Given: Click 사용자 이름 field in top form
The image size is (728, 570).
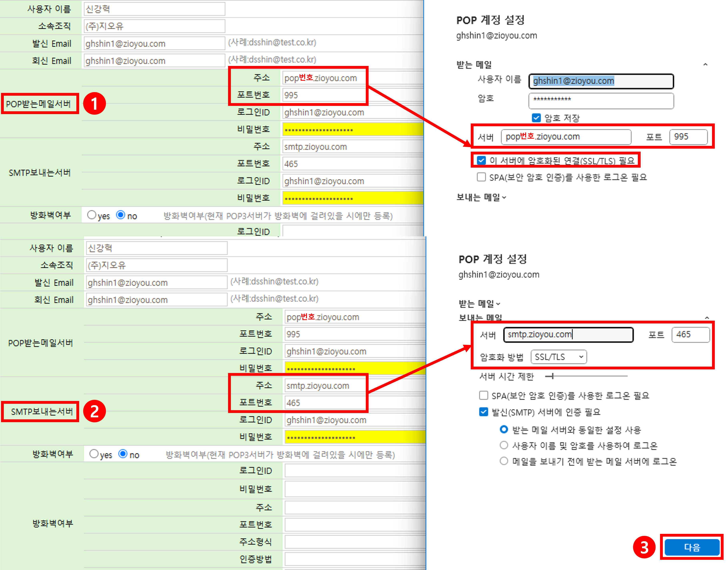Looking at the screenshot, I should coord(154,9).
